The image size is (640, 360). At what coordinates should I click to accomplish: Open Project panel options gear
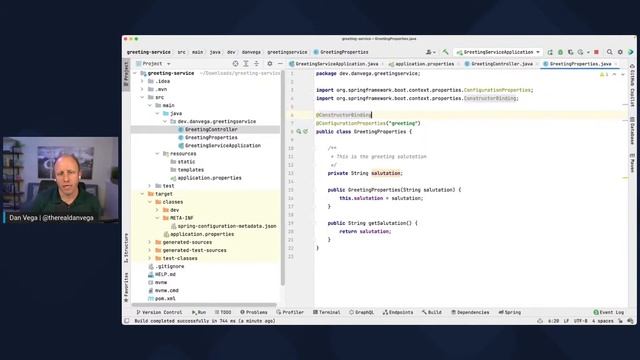coord(270,64)
